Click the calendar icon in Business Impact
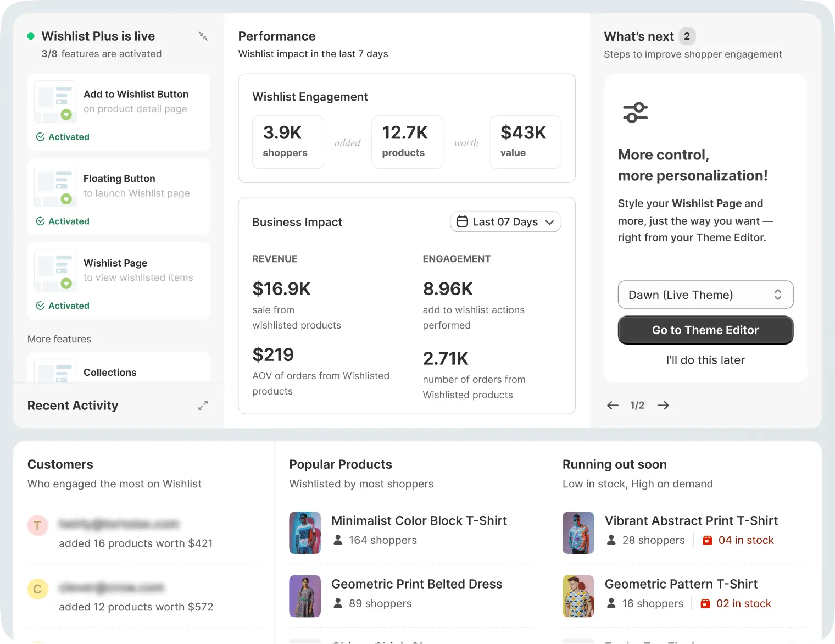The height and width of the screenshot is (644, 835). point(463,221)
